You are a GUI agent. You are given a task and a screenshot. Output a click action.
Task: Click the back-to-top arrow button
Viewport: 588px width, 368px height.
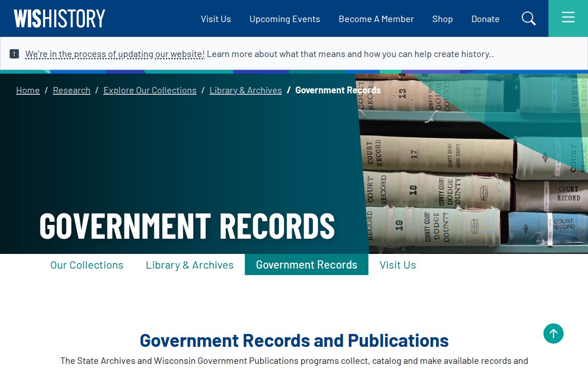(x=554, y=333)
